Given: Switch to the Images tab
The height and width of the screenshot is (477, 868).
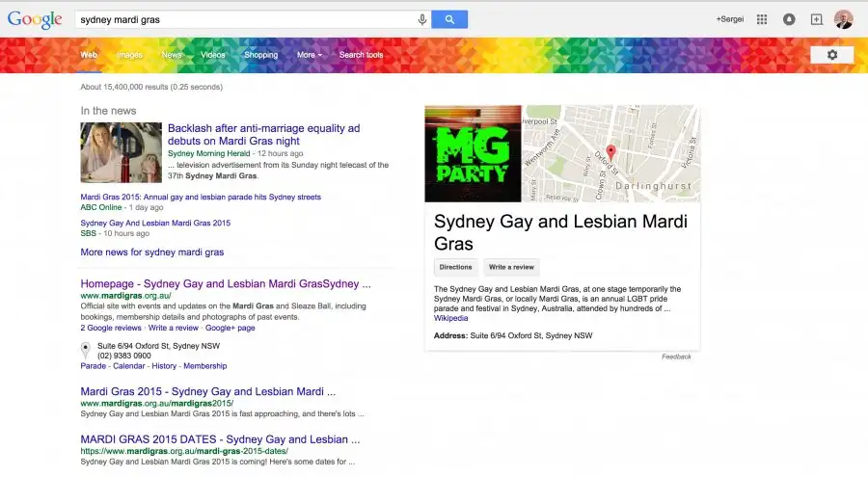Looking at the screenshot, I should coord(129,55).
